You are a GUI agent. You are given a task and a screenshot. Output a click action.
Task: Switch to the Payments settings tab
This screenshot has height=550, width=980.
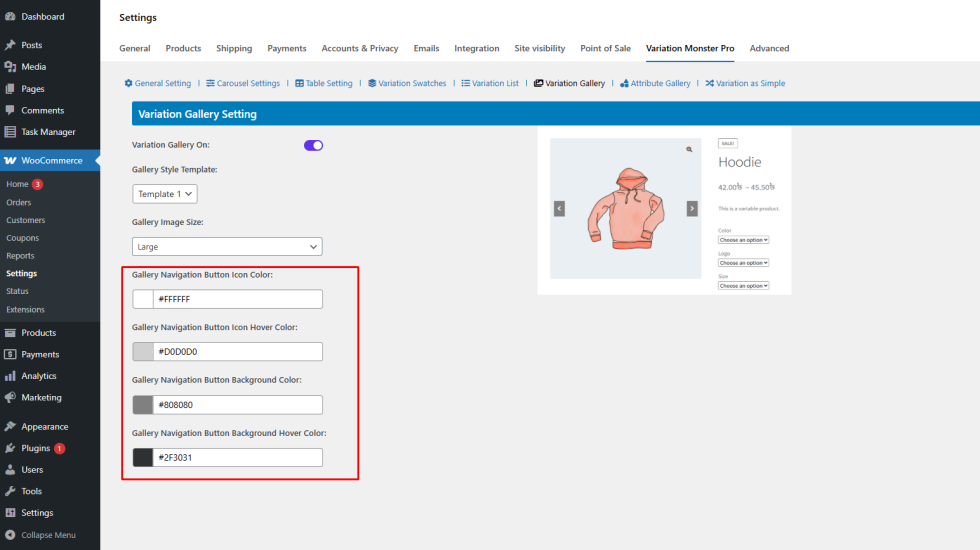point(287,48)
